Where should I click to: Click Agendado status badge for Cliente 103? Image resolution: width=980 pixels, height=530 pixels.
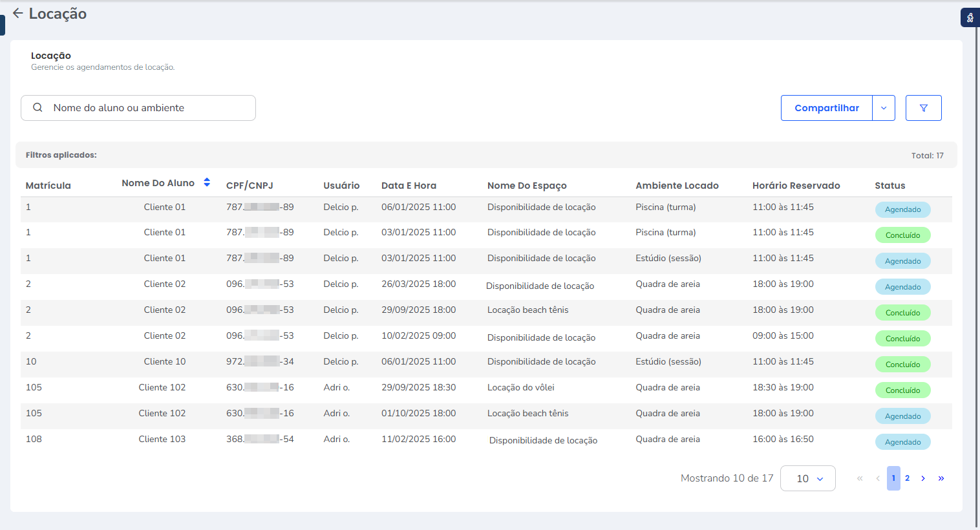[x=902, y=442]
